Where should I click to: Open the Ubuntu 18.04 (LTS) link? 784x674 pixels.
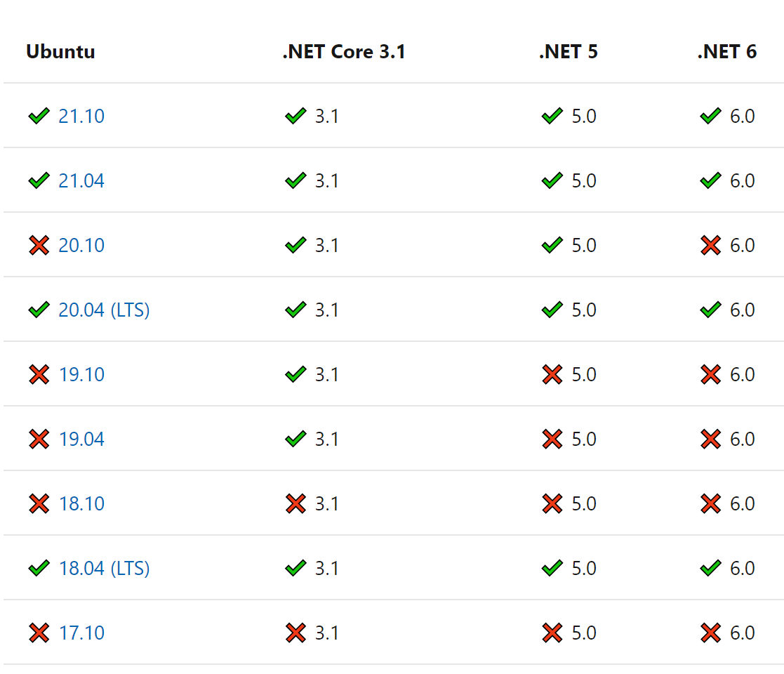click(x=104, y=569)
